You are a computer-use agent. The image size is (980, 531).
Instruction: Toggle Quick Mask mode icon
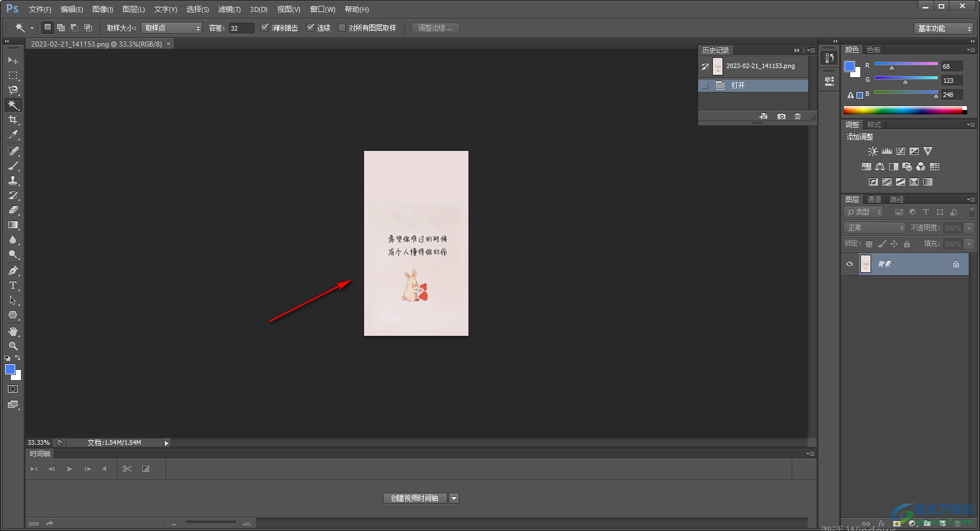[13, 389]
